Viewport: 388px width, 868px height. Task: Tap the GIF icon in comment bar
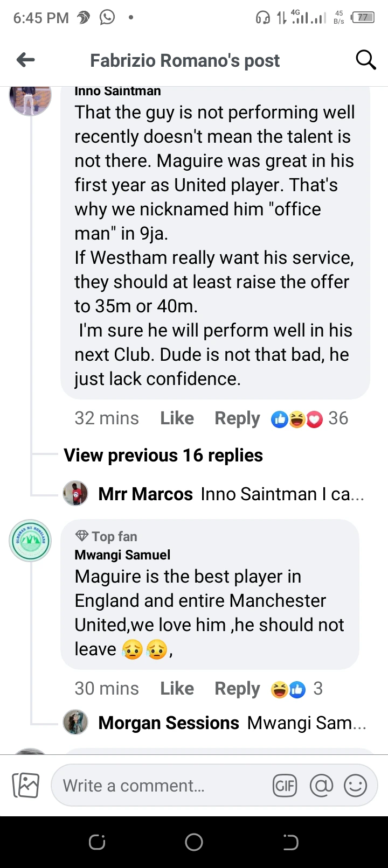285,786
